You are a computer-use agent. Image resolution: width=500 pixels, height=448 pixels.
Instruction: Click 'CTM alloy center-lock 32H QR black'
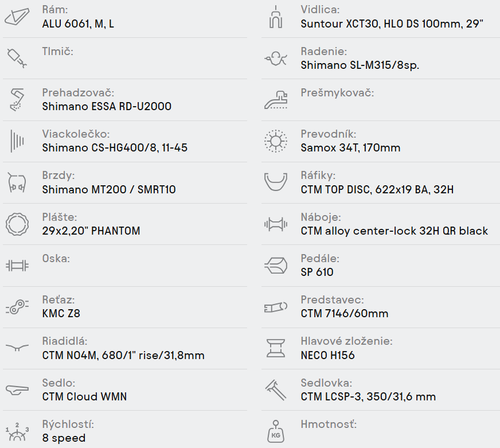pyautogui.click(x=394, y=231)
